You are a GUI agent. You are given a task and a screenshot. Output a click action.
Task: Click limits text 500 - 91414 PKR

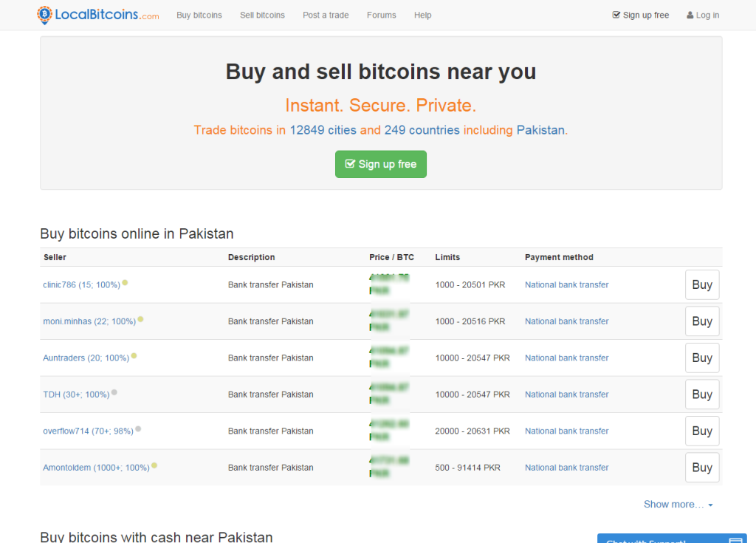point(467,468)
